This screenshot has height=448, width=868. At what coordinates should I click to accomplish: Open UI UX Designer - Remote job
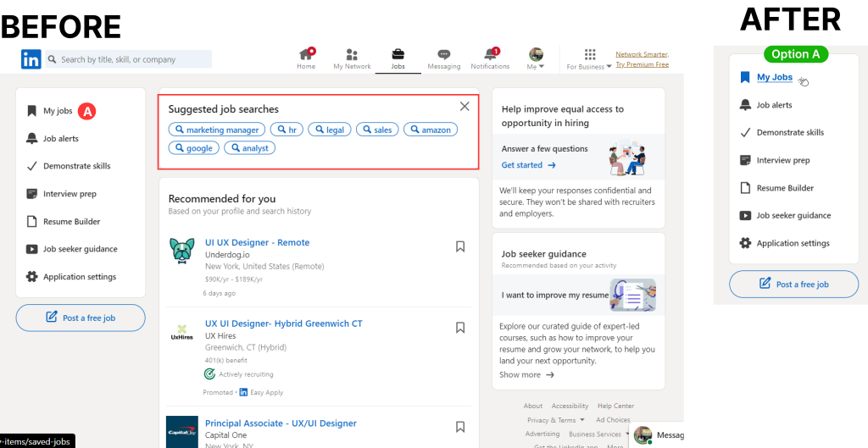click(x=258, y=242)
